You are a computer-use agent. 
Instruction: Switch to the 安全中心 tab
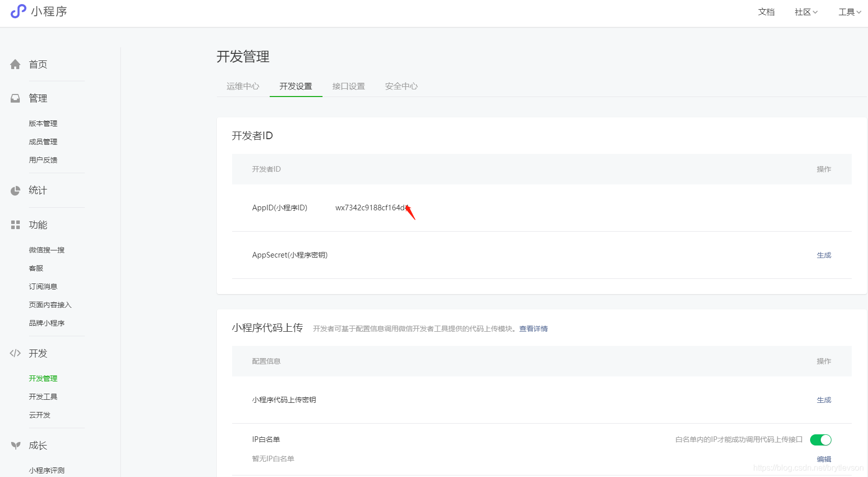tap(401, 86)
